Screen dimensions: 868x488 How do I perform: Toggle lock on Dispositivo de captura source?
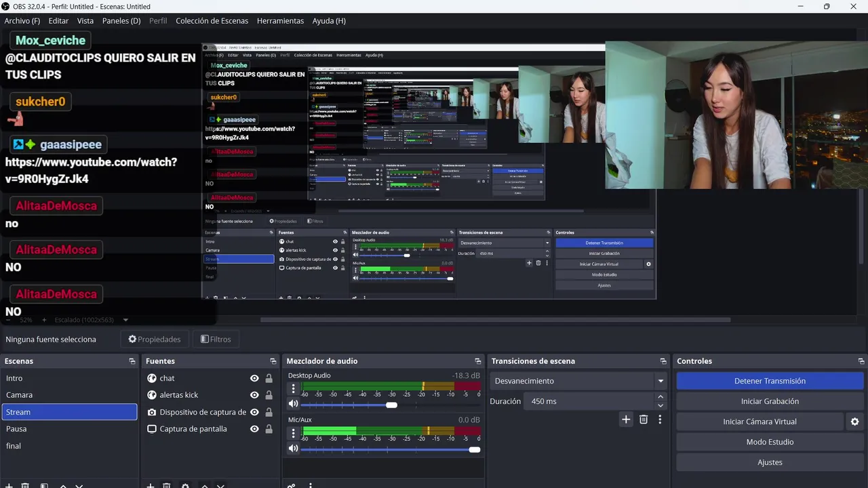click(269, 412)
